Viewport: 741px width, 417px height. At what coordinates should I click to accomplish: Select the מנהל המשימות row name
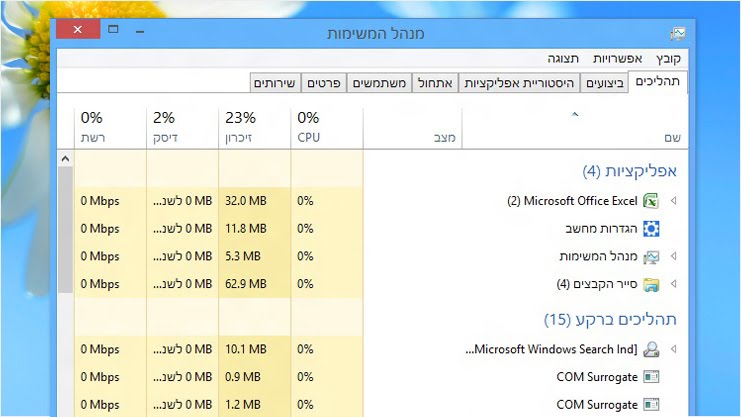598,256
